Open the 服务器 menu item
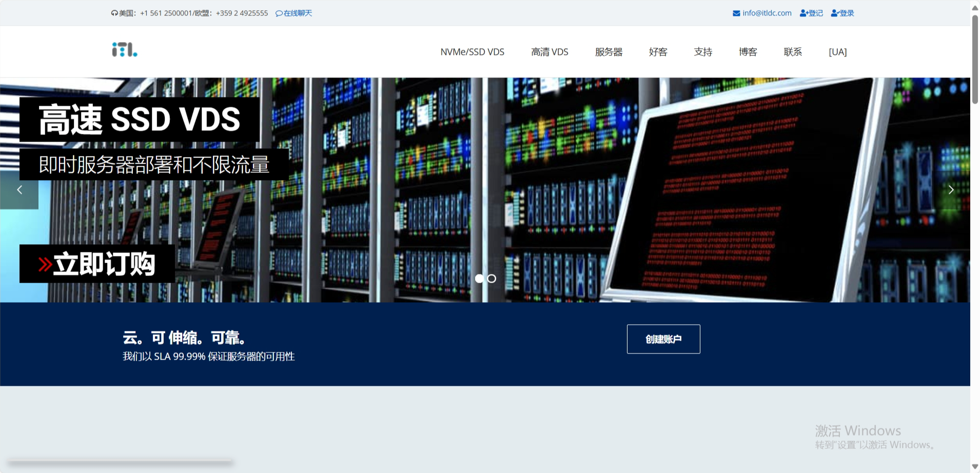The width and height of the screenshot is (980, 473). 609,52
